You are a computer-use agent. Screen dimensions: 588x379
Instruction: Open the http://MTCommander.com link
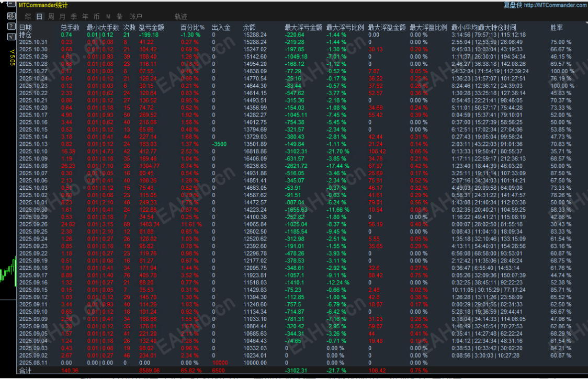[556, 5]
